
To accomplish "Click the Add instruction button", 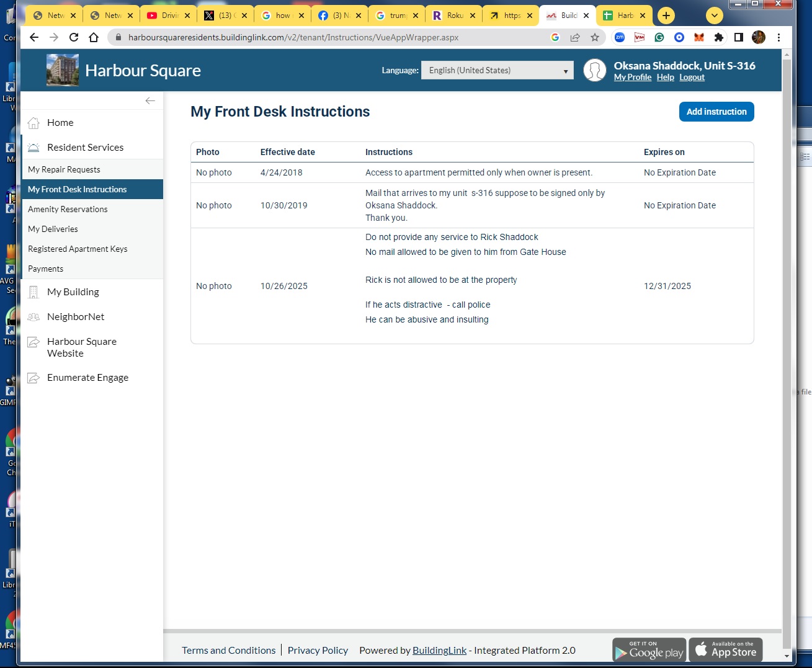I will (x=716, y=112).
